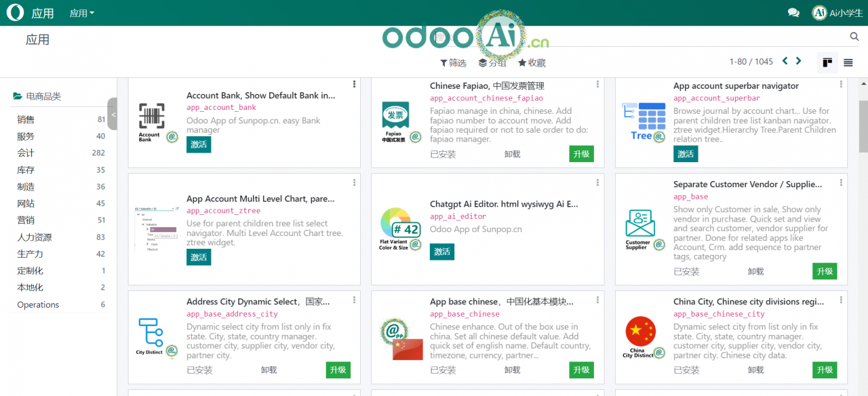Screen dimensions: 868x396
Task: Click the App base chinese flag icon
Action: (x=401, y=337)
